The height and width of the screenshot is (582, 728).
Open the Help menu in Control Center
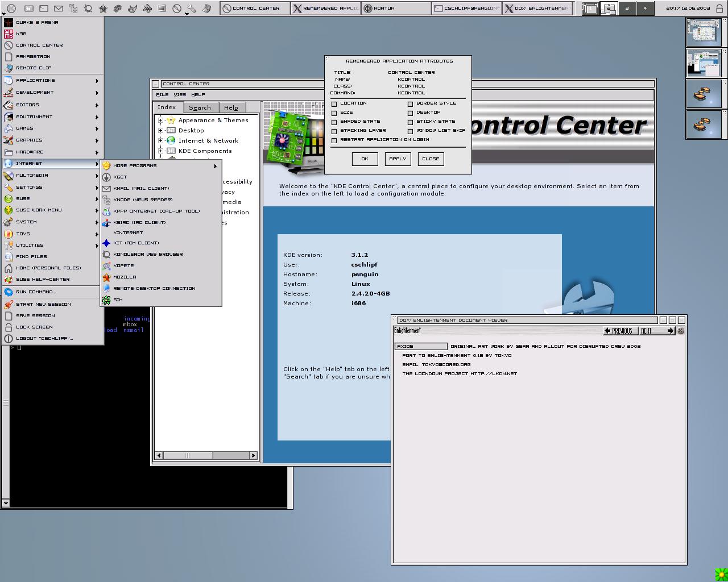click(198, 94)
